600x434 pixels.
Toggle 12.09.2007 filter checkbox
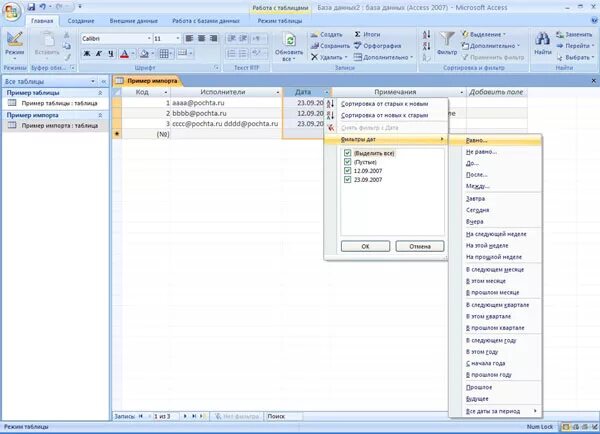click(x=347, y=171)
